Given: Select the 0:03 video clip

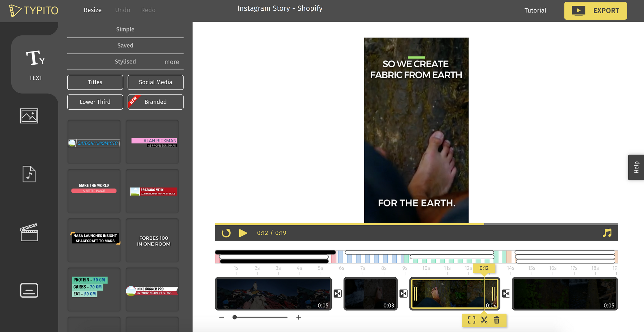Looking at the screenshot, I should click(371, 294).
